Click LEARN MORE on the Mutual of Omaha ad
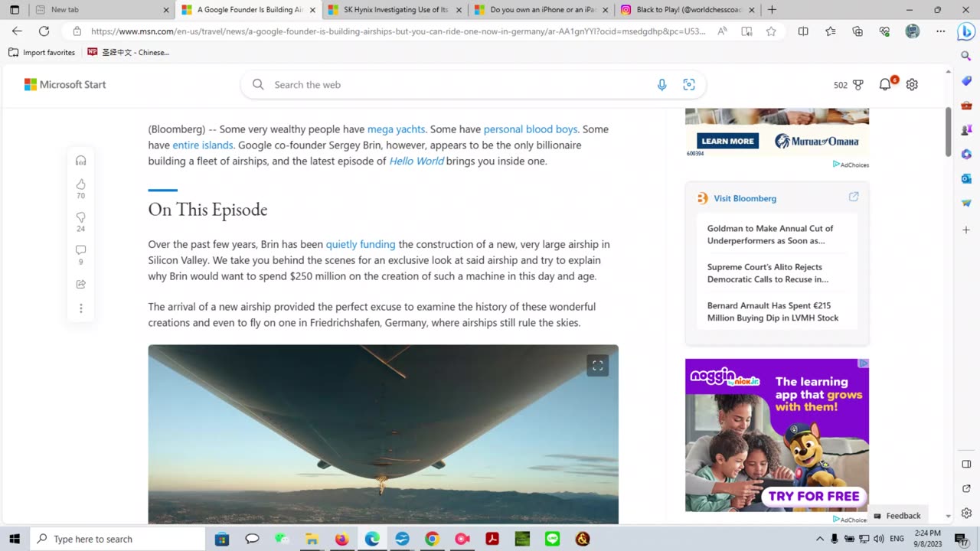The image size is (980, 551). click(x=727, y=141)
